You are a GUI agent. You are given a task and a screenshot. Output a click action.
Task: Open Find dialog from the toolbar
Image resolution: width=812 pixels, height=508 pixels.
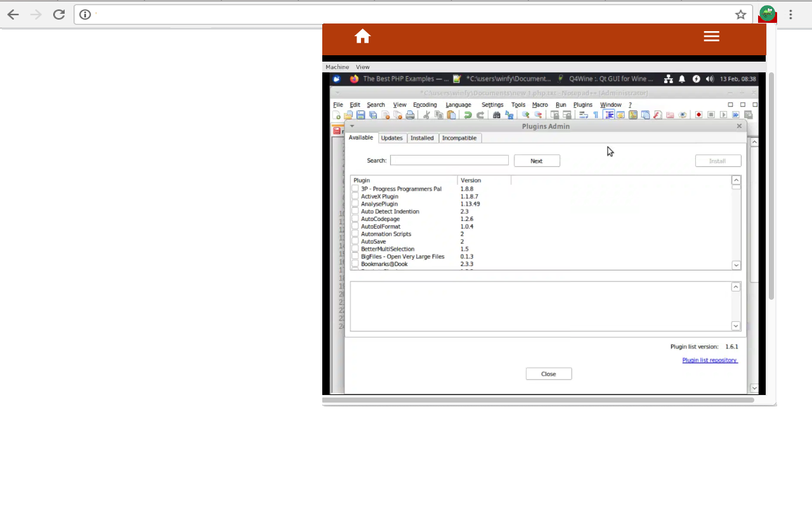point(497,114)
